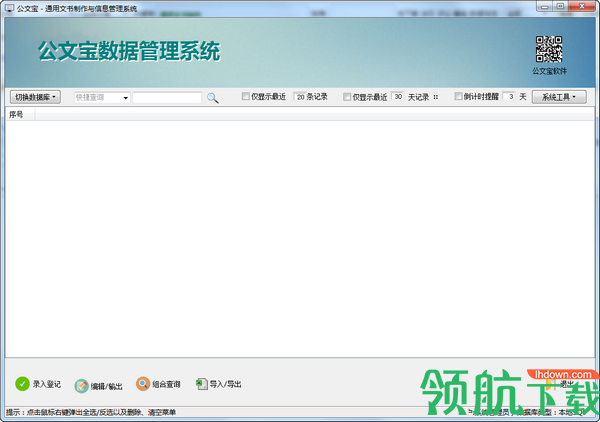Click the 20 records count field

(x=300, y=97)
